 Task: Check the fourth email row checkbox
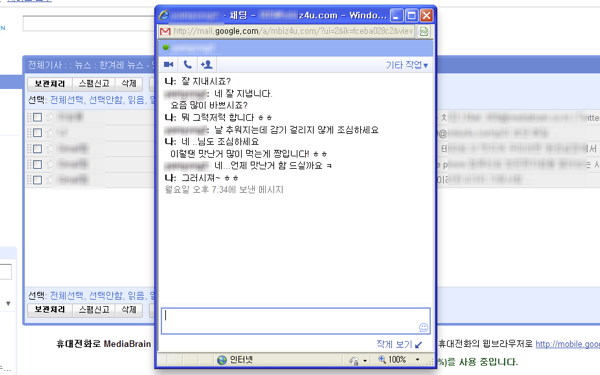coord(38,165)
